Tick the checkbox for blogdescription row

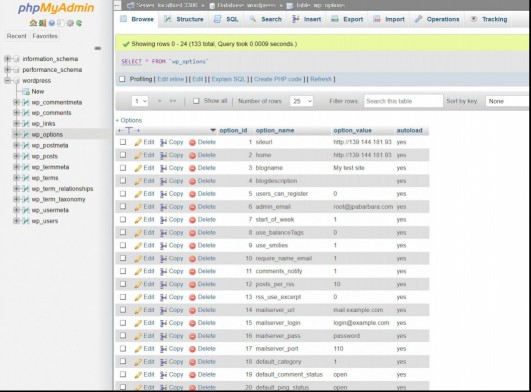(123, 181)
